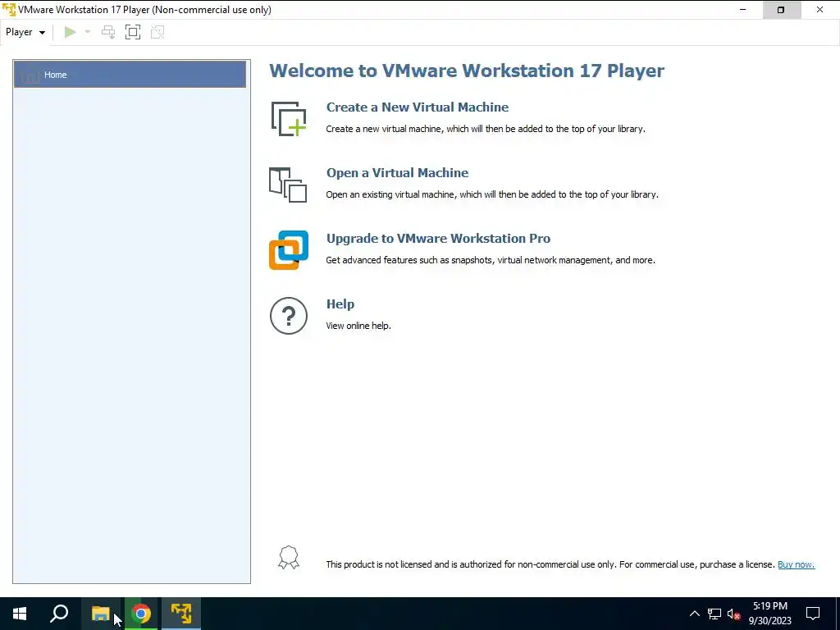Open the notification center icon
The width and height of the screenshot is (840, 630).
point(813,614)
